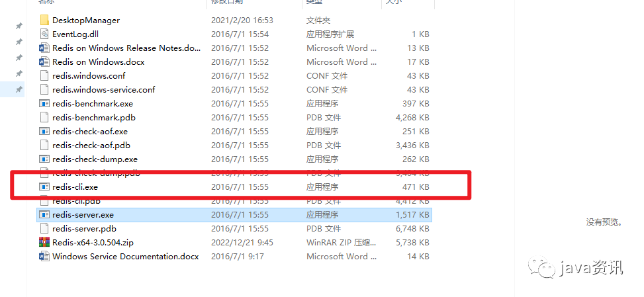The width and height of the screenshot is (644, 297).
Task: Click the EventLog.dll file icon
Action: click(44, 34)
